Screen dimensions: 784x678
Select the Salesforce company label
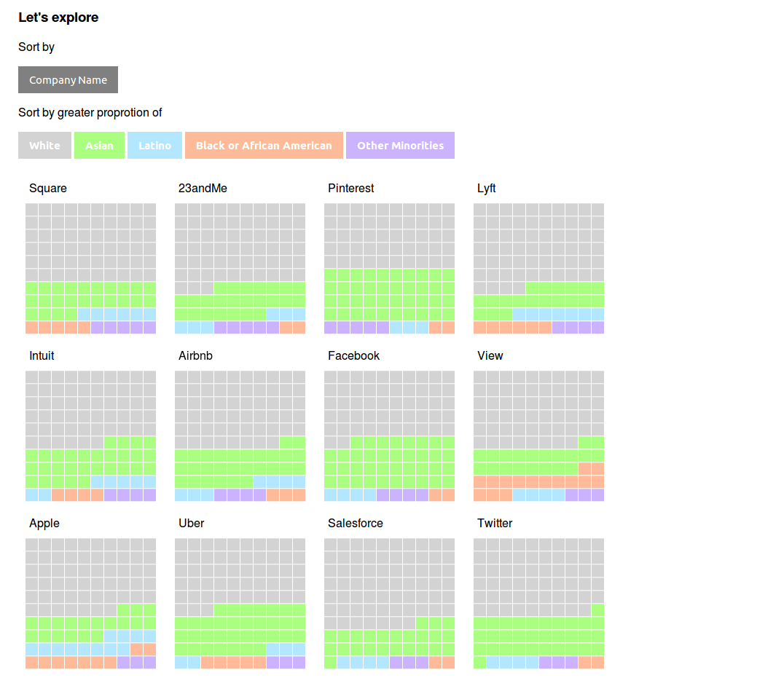356,523
